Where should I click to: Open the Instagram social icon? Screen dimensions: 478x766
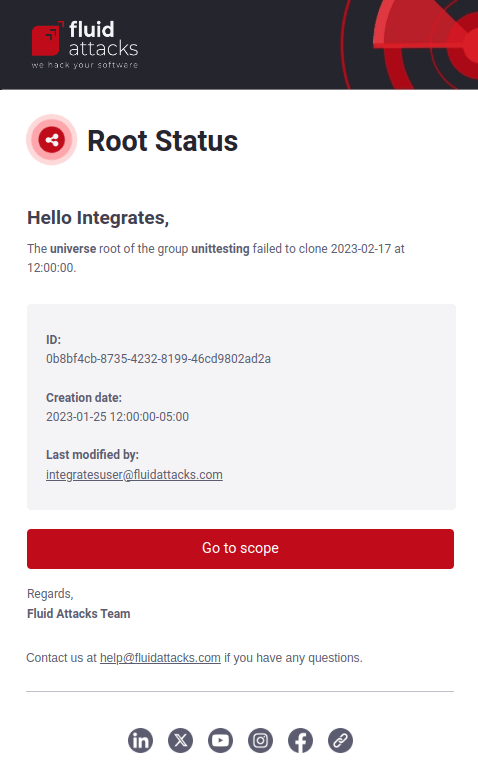[x=261, y=740]
